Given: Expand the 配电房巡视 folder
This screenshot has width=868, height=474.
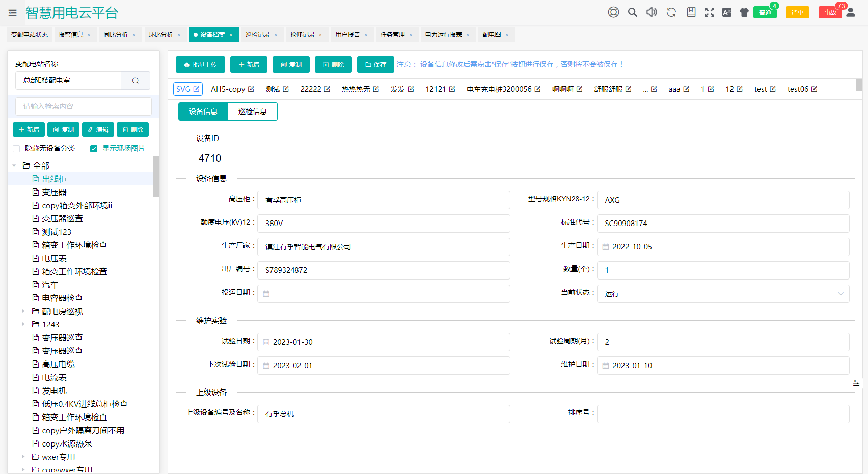Looking at the screenshot, I should pos(23,311).
